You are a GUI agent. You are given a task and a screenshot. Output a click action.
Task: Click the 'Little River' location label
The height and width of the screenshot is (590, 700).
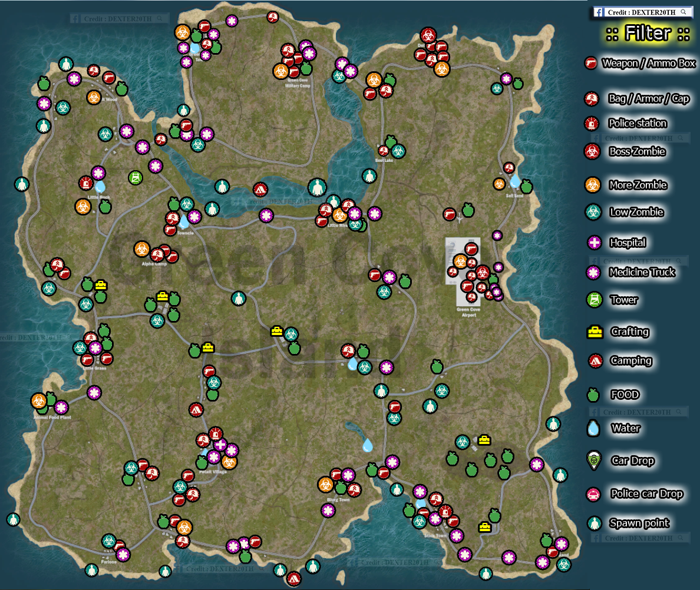pos(338,225)
